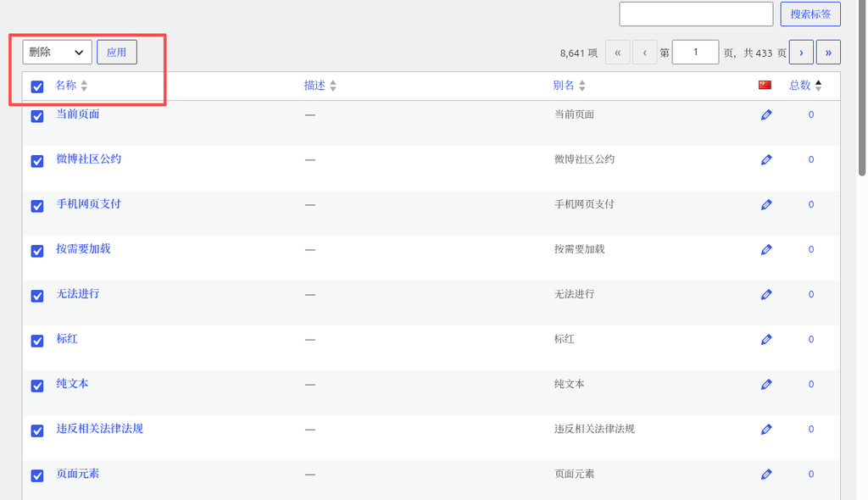This screenshot has height=500, width=868.
Task: Click the count 0 for 手机网页支付
Action: [x=811, y=204]
